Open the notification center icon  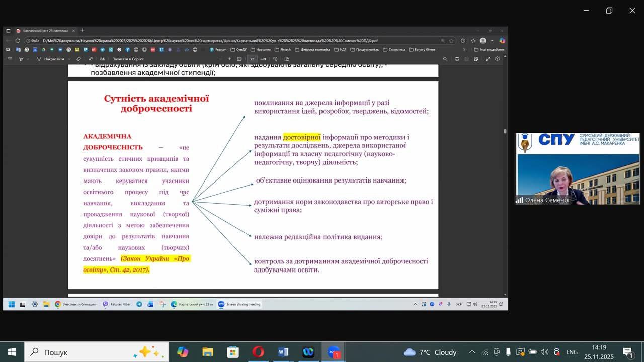(628, 352)
